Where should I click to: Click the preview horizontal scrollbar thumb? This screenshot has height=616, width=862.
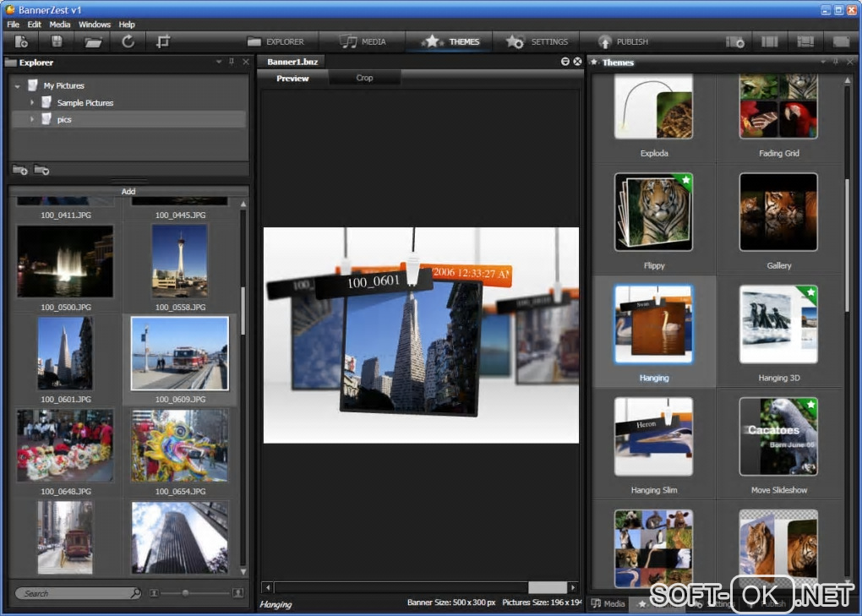click(x=548, y=587)
